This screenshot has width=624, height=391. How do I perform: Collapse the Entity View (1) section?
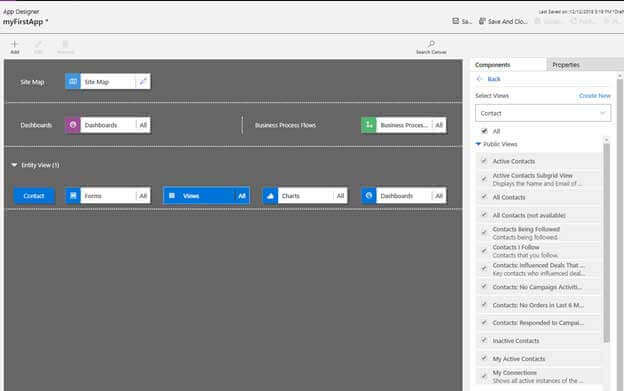coord(14,165)
